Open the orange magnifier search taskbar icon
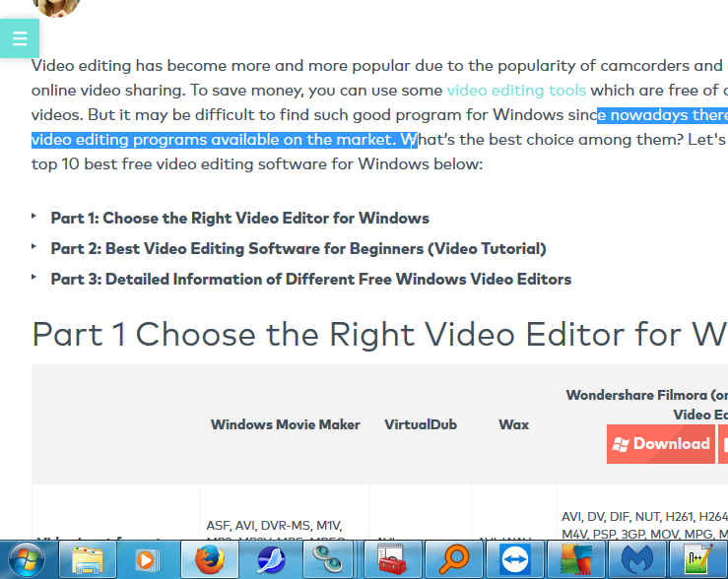 coord(453,560)
